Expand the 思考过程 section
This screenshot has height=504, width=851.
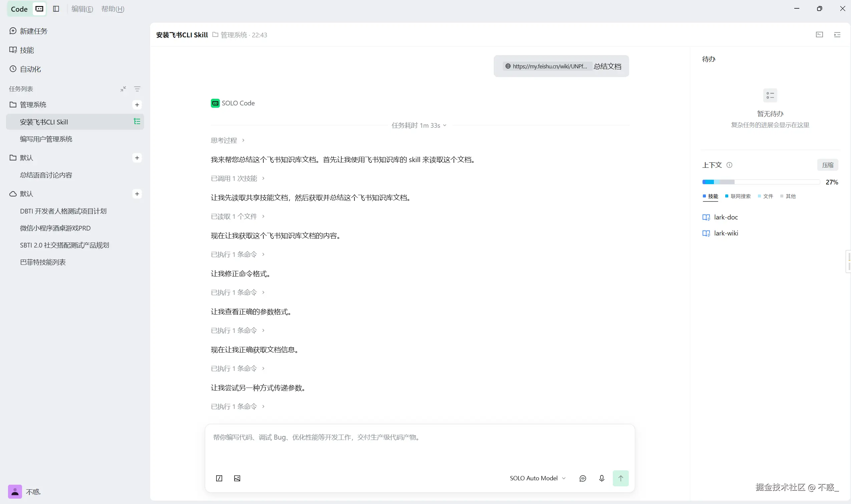click(228, 140)
